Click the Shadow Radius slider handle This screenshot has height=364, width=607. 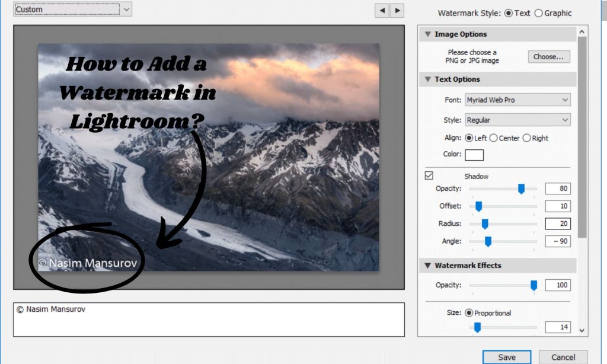tap(485, 224)
